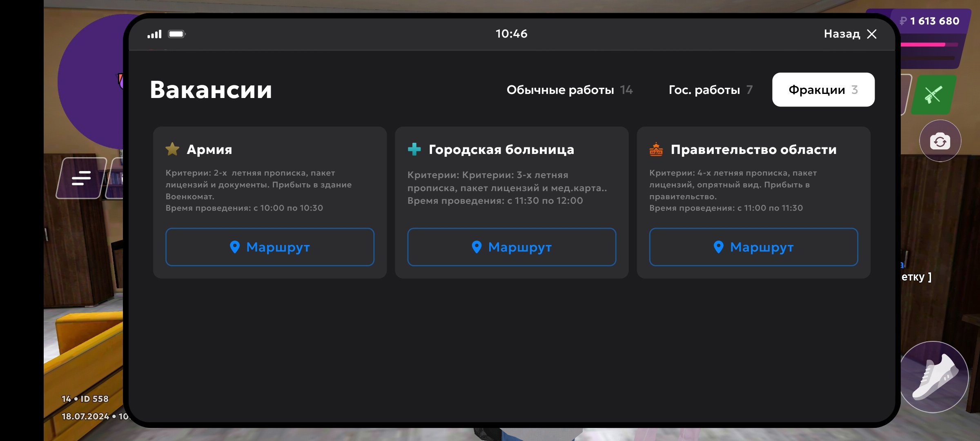Select the Фракции tab
This screenshot has width=980, height=441.
(x=823, y=90)
